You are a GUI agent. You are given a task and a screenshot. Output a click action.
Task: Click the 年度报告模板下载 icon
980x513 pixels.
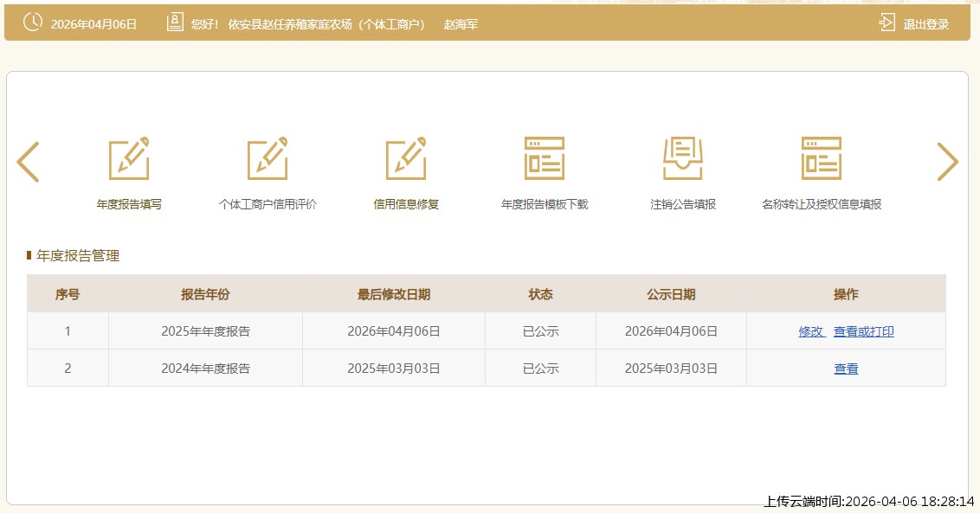click(x=545, y=159)
